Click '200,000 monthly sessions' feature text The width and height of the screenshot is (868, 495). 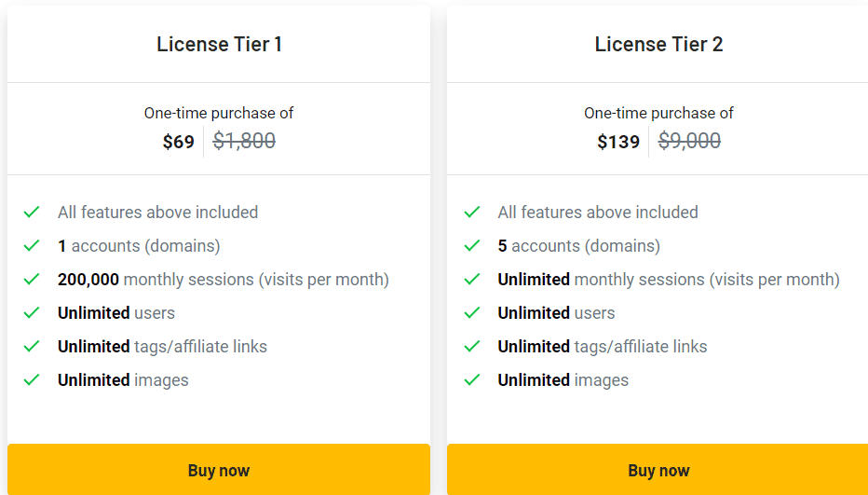pyautogui.click(x=224, y=280)
